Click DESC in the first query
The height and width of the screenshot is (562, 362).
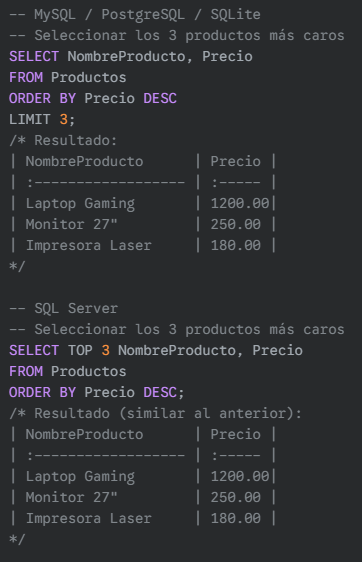(160, 99)
